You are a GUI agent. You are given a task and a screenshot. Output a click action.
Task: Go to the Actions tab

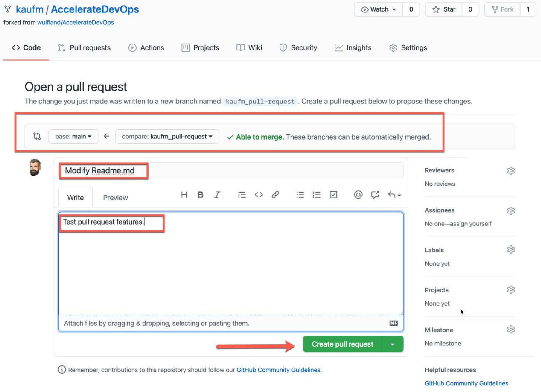(146, 48)
